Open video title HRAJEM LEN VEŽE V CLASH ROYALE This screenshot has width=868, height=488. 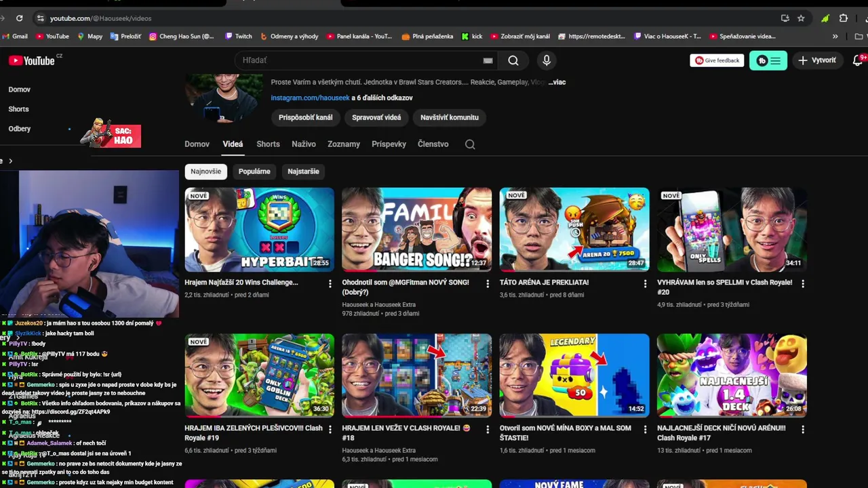406,432
